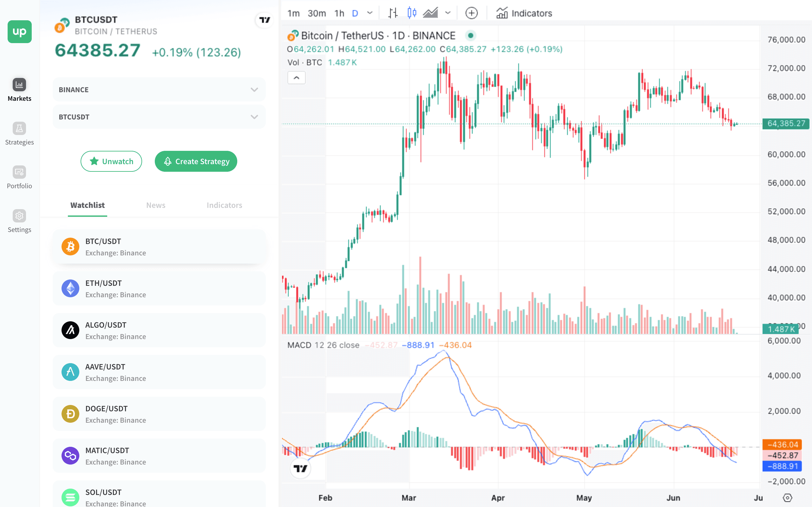Screen dimensions: 812x507
Task: Open the Portfolio sidebar icon
Action: pos(19,172)
